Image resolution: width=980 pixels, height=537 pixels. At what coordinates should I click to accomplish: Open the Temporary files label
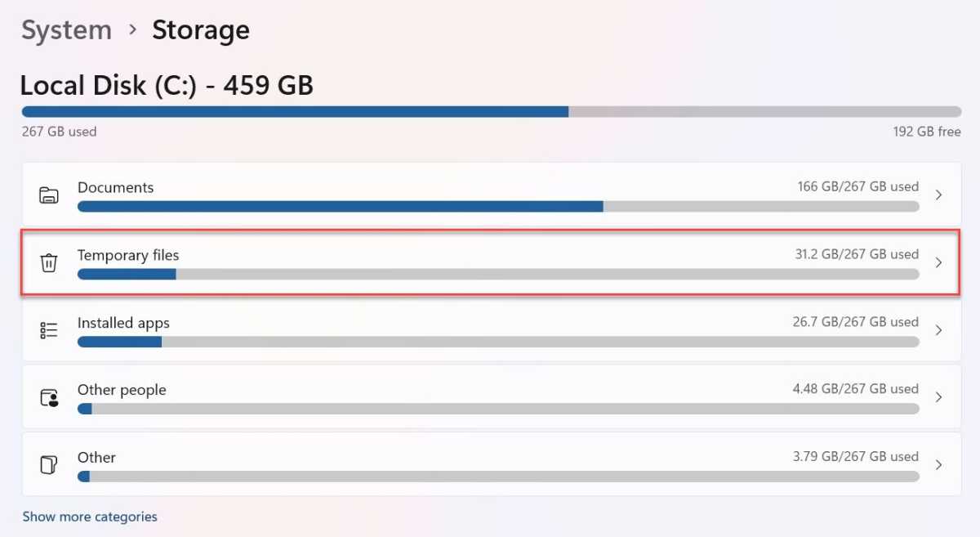[x=128, y=255]
